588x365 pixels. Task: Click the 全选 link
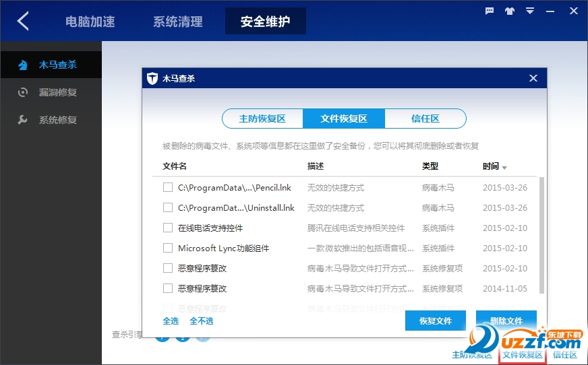171,321
